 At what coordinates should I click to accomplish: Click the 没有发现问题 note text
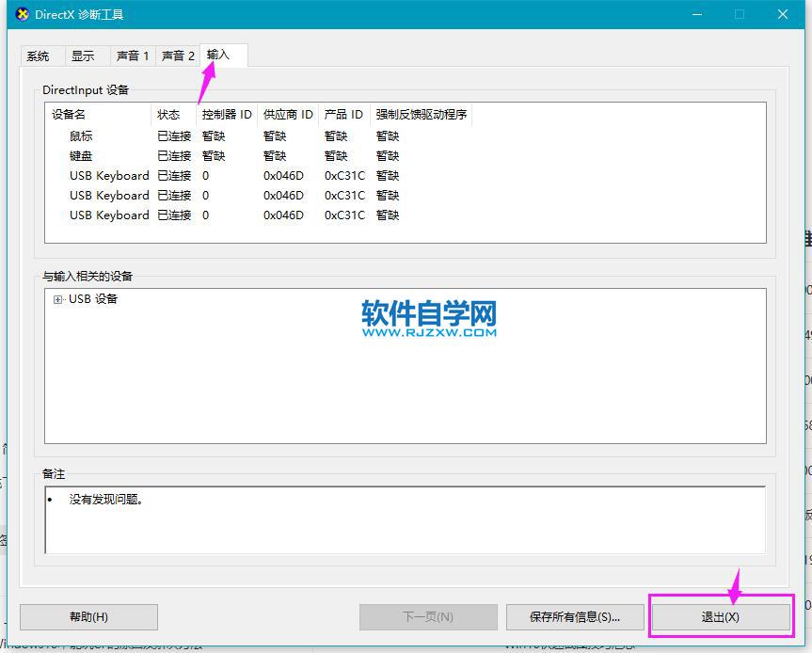point(92,500)
